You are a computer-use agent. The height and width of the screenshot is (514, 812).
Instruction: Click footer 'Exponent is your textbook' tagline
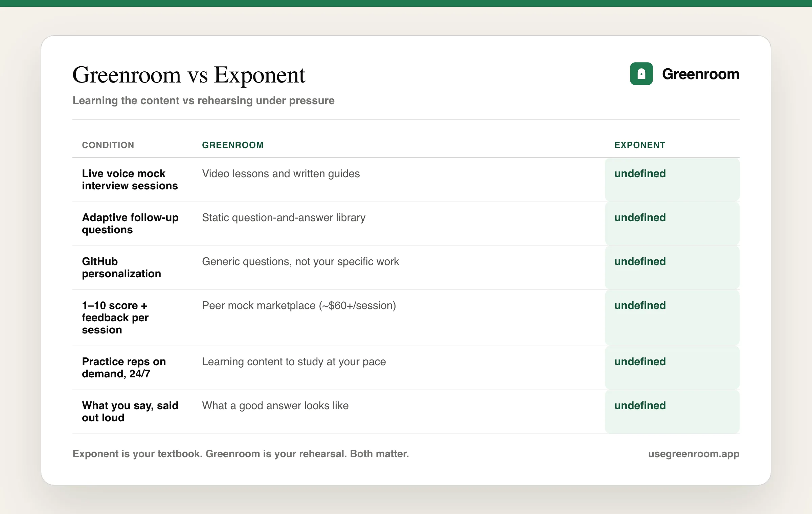click(241, 454)
